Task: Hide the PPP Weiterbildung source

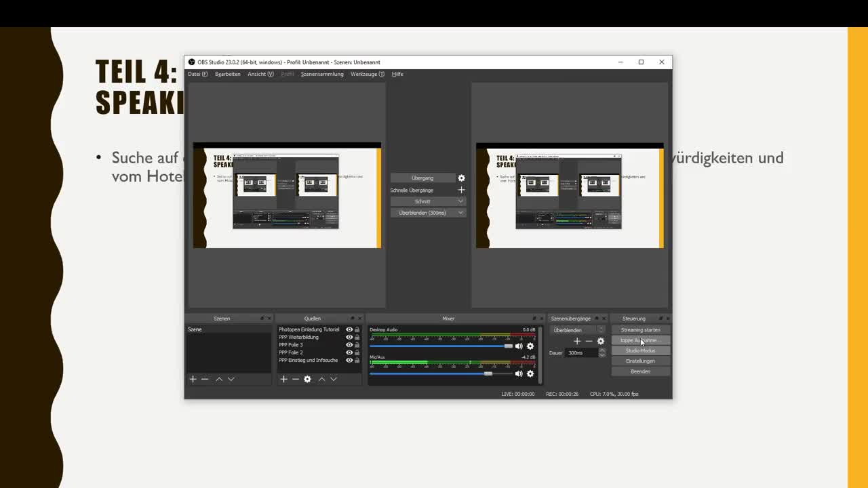Action: click(349, 337)
